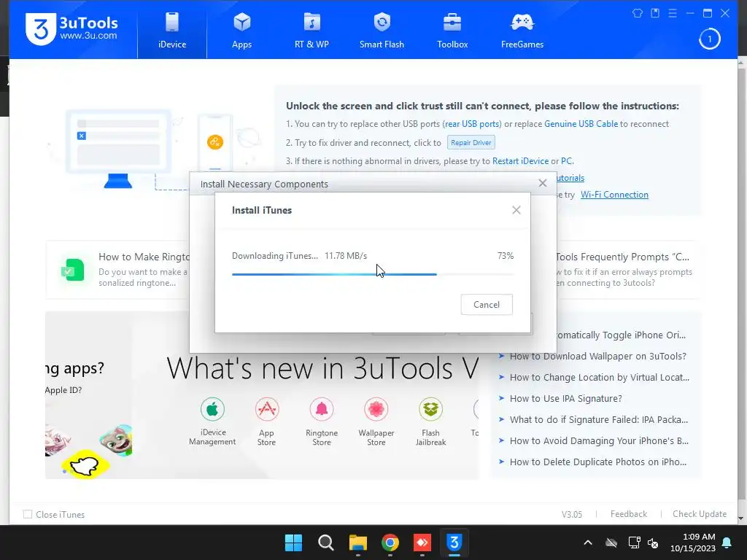Switch to the Apps tab
Viewport: 747px width, 560px height.
[x=241, y=31]
